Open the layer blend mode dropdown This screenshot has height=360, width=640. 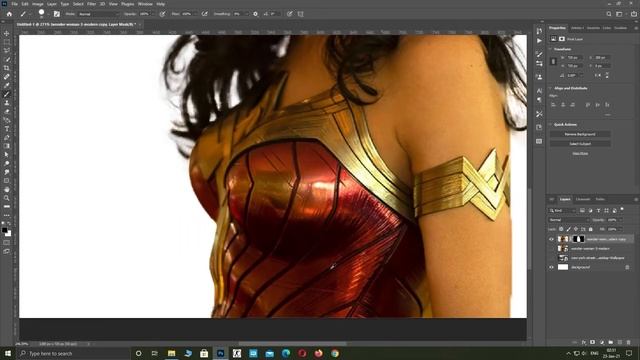(569, 220)
